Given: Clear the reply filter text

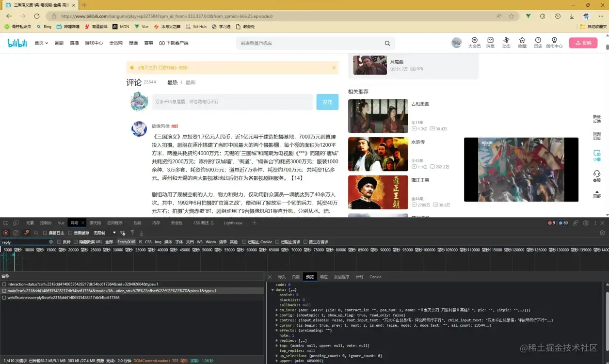Looking at the screenshot, I should coord(51,242).
